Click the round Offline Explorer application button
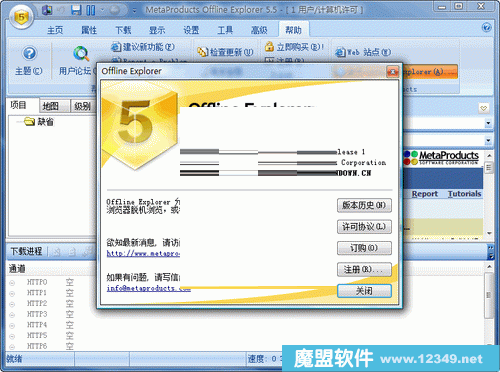 pyautogui.click(x=21, y=16)
